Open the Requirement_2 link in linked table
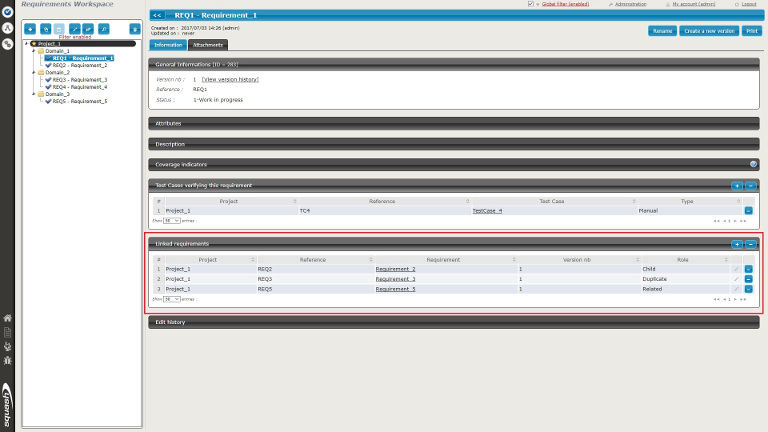The image size is (768, 432). point(395,269)
